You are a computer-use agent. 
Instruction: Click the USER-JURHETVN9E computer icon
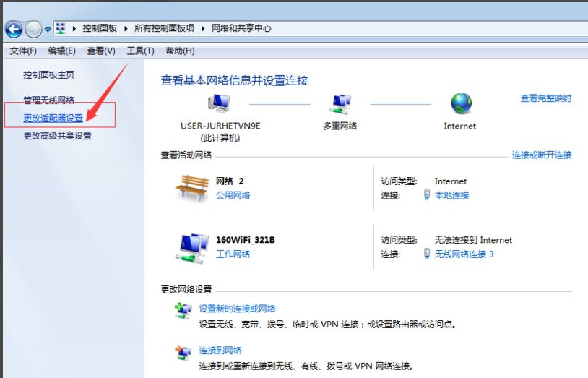(x=219, y=105)
